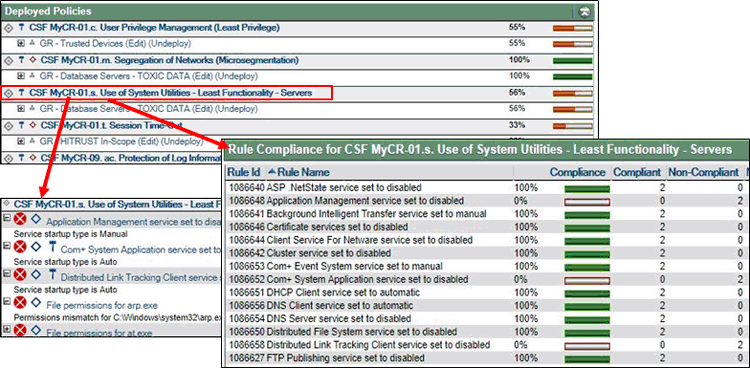Click red diamond icon on Session Time-Out row
The width and height of the screenshot is (750, 368).
[33, 125]
